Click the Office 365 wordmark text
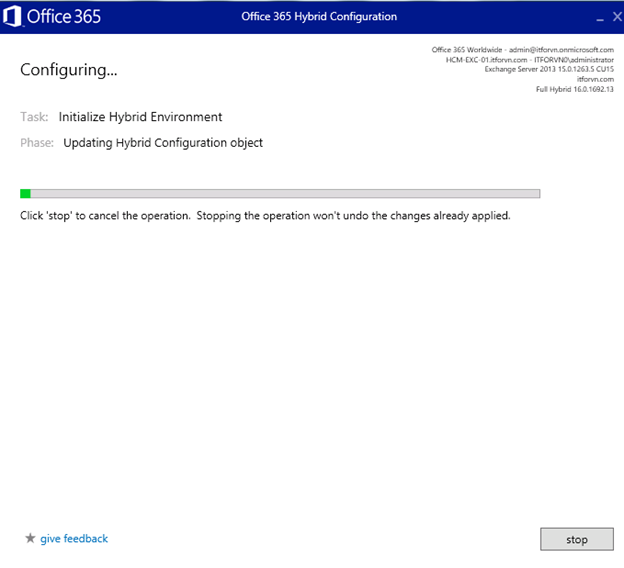624x568 pixels. point(63,17)
